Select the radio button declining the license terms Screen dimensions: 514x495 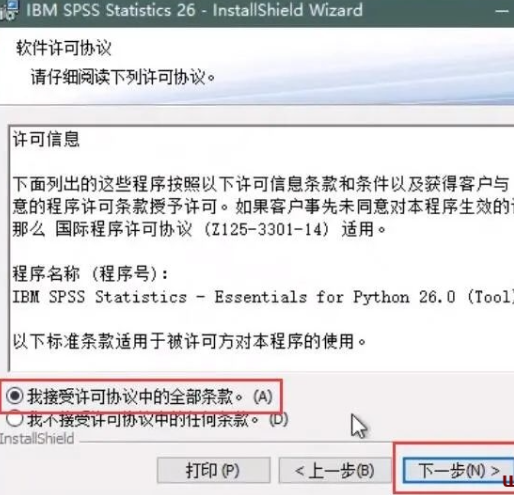point(14,419)
